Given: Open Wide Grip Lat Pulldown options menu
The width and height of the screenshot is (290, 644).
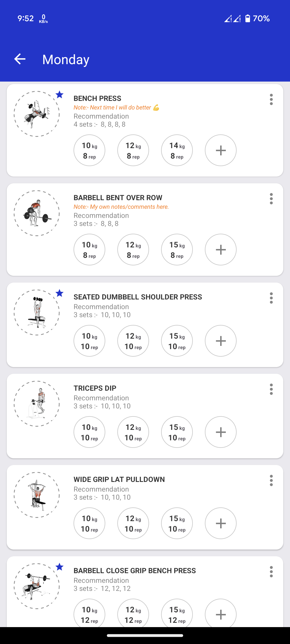Looking at the screenshot, I should (271, 481).
